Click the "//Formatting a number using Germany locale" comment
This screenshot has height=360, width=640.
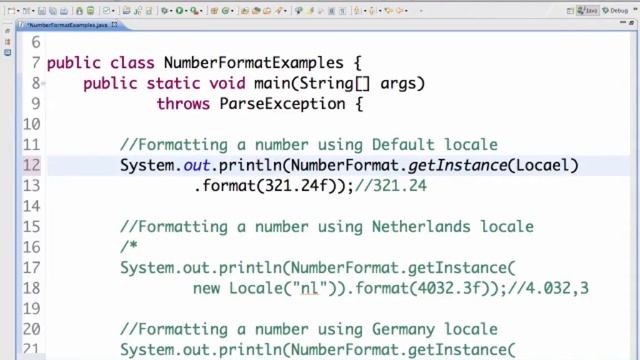(309, 329)
